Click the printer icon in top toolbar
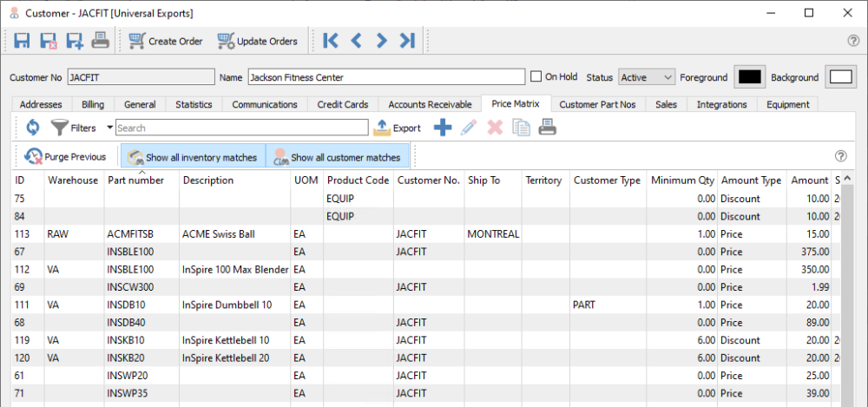The height and width of the screenshot is (407, 868). (x=101, y=41)
